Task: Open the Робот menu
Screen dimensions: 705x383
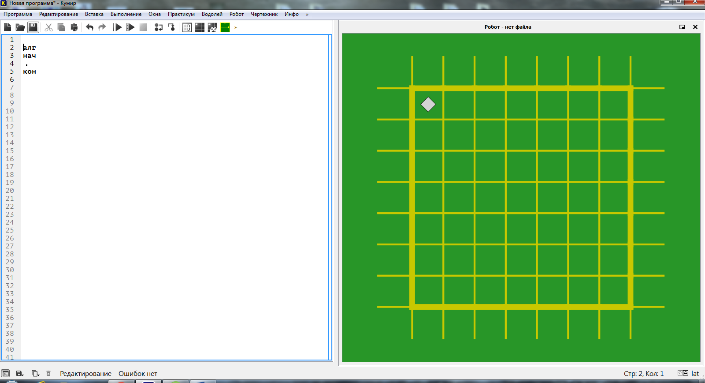Action: [x=236, y=14]
